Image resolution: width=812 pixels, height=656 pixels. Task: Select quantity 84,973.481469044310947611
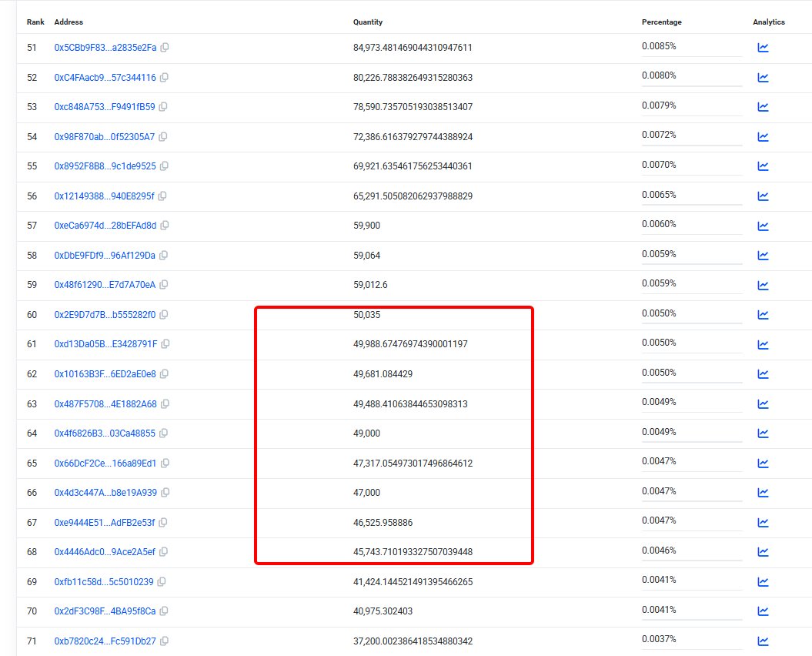[x=413, y=48]
